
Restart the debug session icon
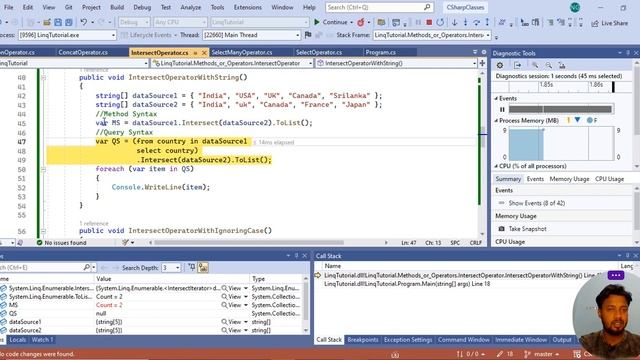pyautogui.click(x=440, y=22)
